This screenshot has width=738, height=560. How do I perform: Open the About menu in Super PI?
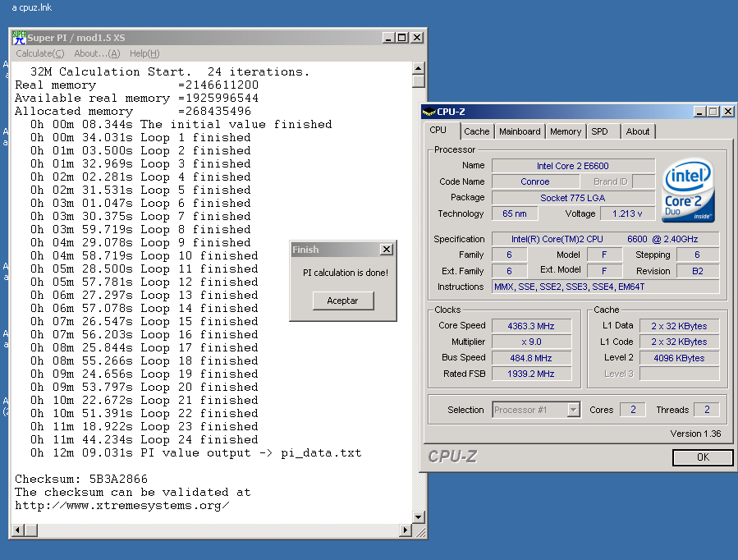pyautogui.click(x=97, y=53)
